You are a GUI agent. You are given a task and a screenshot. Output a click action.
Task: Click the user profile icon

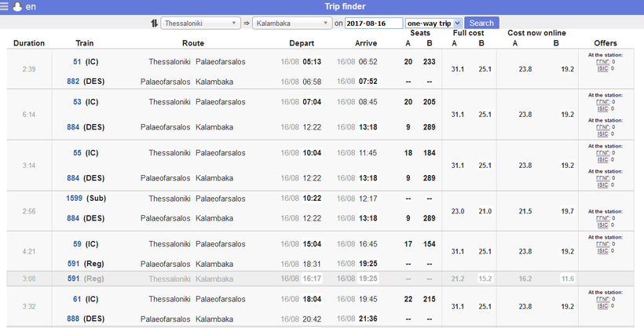17,7
